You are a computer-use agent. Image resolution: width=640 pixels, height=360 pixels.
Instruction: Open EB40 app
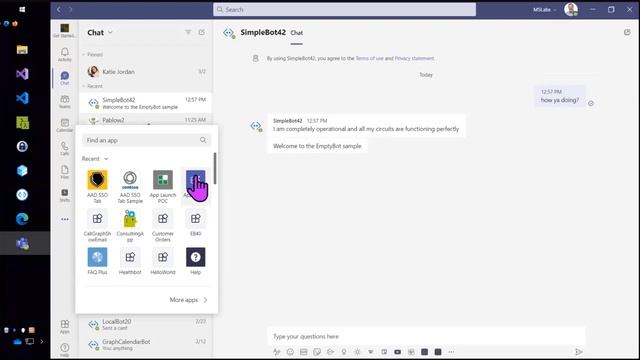pyautogui.click(x=196, y=223)
